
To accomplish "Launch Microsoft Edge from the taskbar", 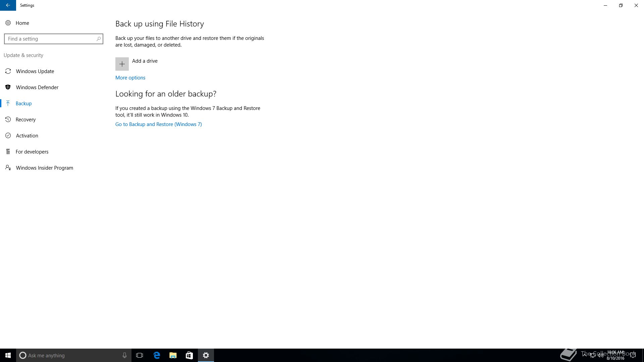I will [x=157, y=355].
